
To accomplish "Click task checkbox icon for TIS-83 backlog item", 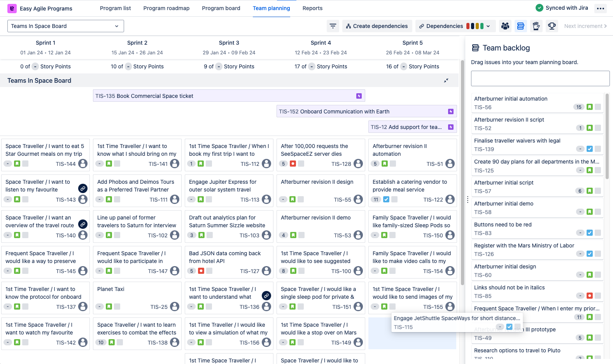I will (590, 233).
